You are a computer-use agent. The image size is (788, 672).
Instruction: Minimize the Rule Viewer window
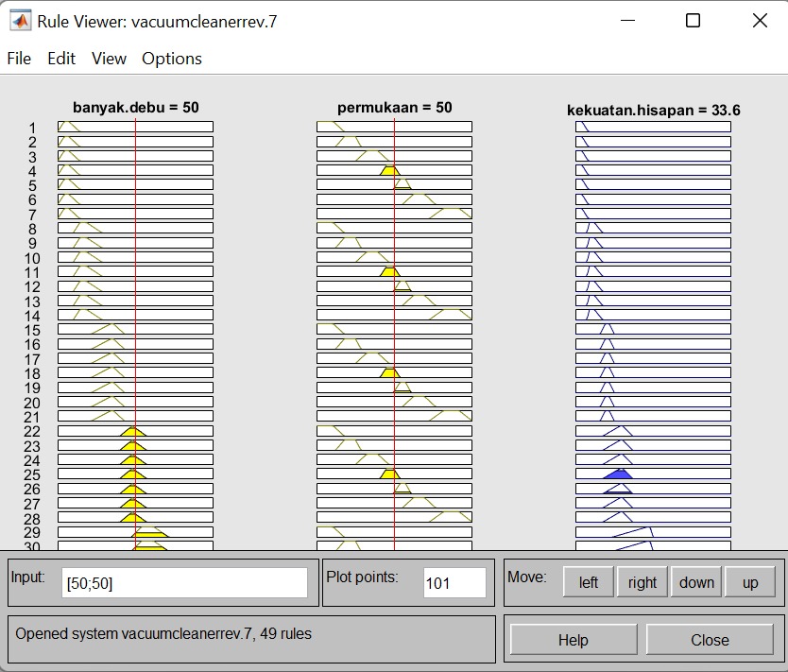coord(627,21)
